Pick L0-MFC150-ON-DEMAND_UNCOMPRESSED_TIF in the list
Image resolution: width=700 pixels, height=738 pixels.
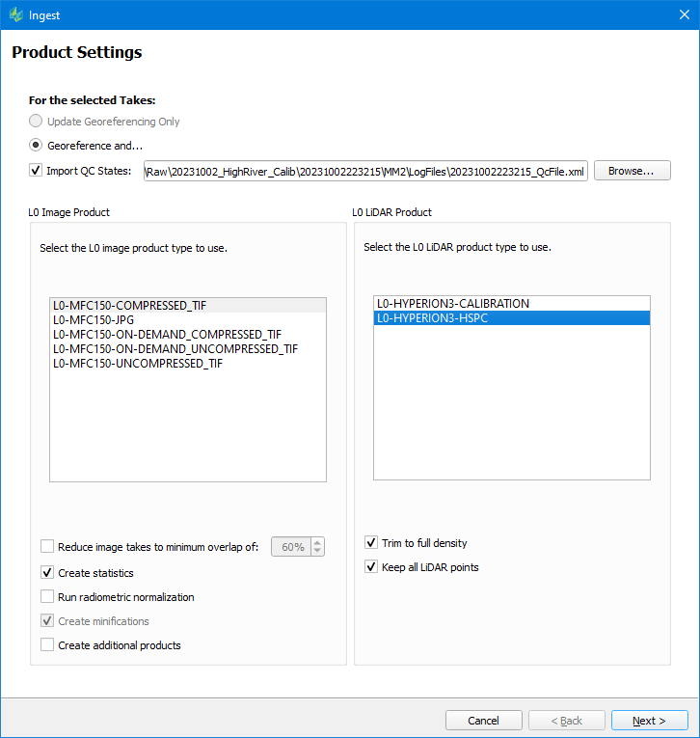click(175, 348)
